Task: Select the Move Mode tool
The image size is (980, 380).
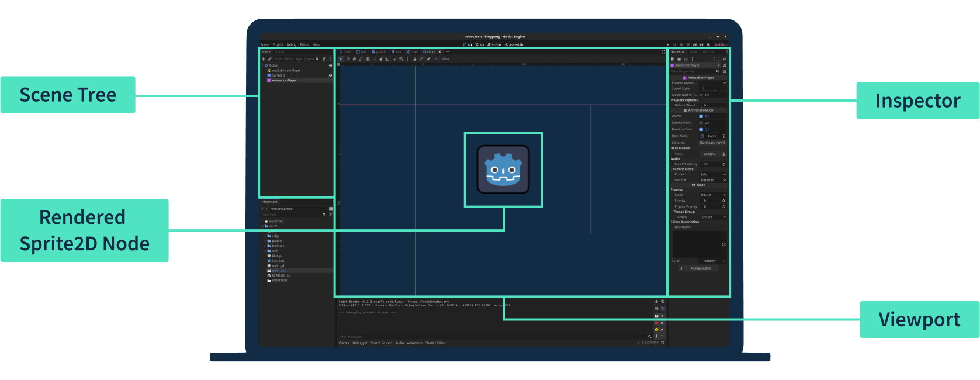Action: coord(348,59)
